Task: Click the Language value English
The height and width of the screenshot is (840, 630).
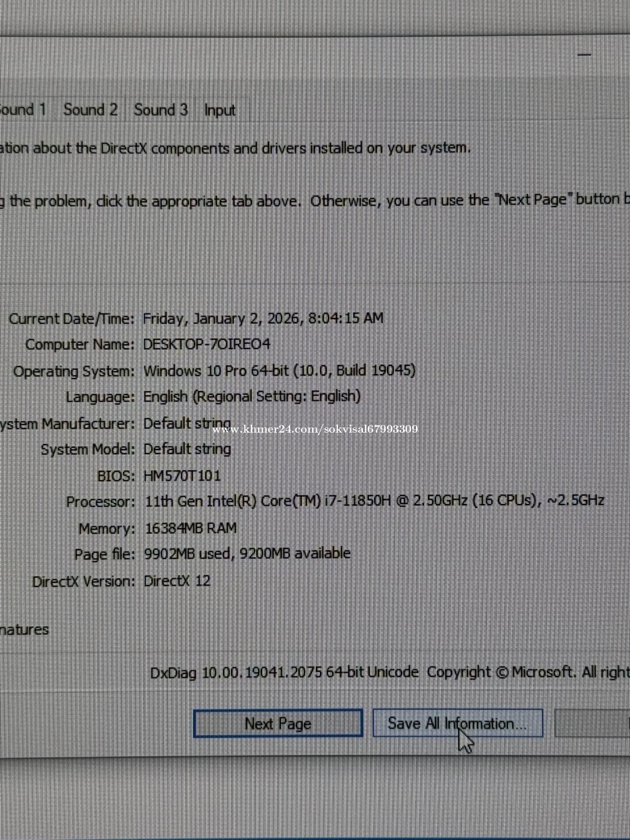Action: pyautogui.click(x=251, y=397)
